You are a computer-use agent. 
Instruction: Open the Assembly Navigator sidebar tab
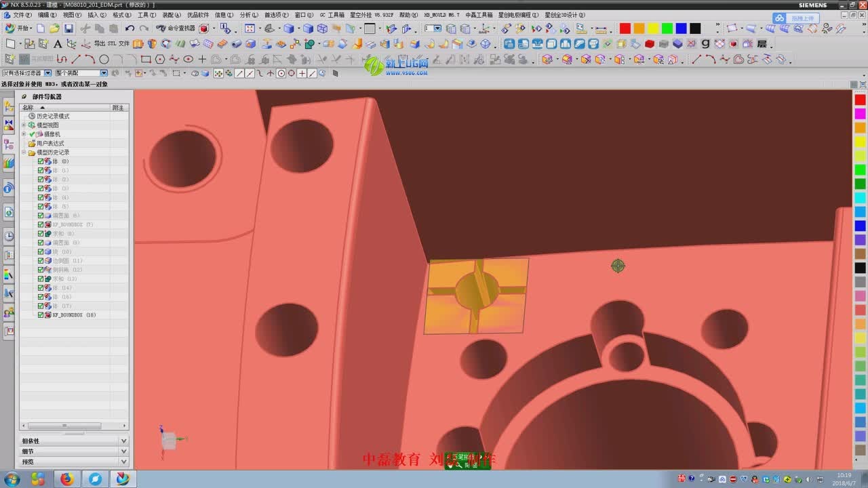pos(9,106)
